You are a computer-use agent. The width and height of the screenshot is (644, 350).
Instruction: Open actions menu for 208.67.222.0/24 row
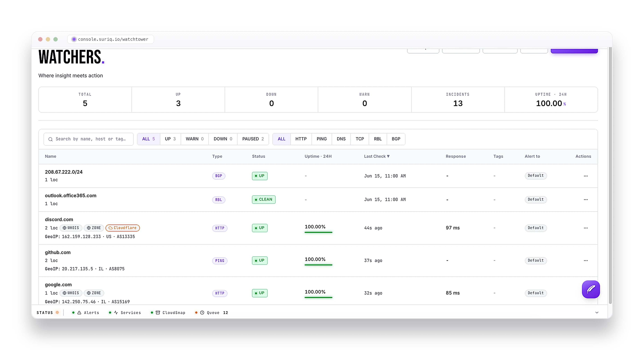[x=585, y=176]
